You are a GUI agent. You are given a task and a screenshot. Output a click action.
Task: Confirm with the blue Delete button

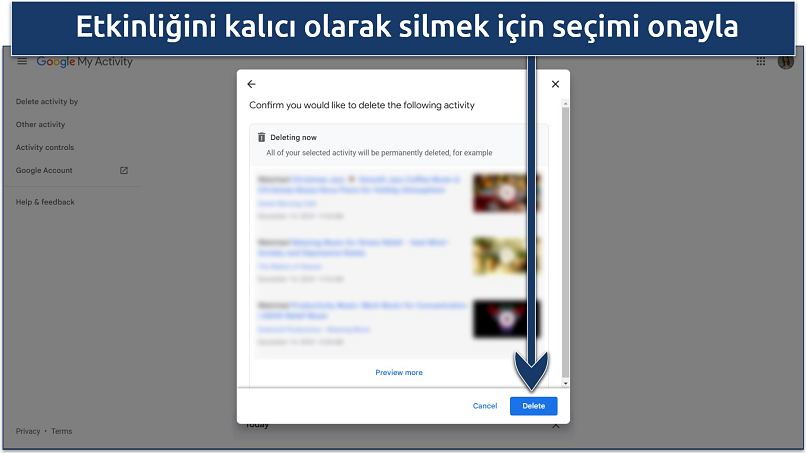click(x=534, y=406)
